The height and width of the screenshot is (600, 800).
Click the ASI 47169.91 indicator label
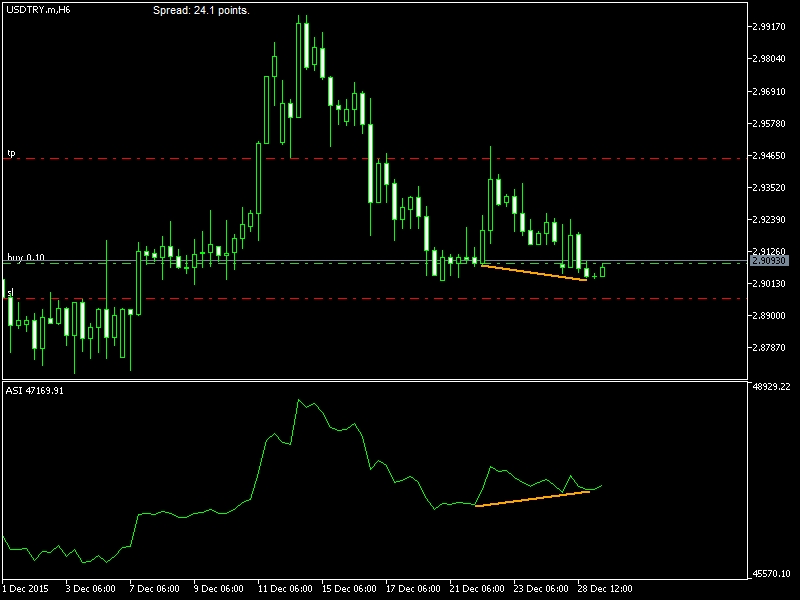pyautogui.click(x=35, y=391)
